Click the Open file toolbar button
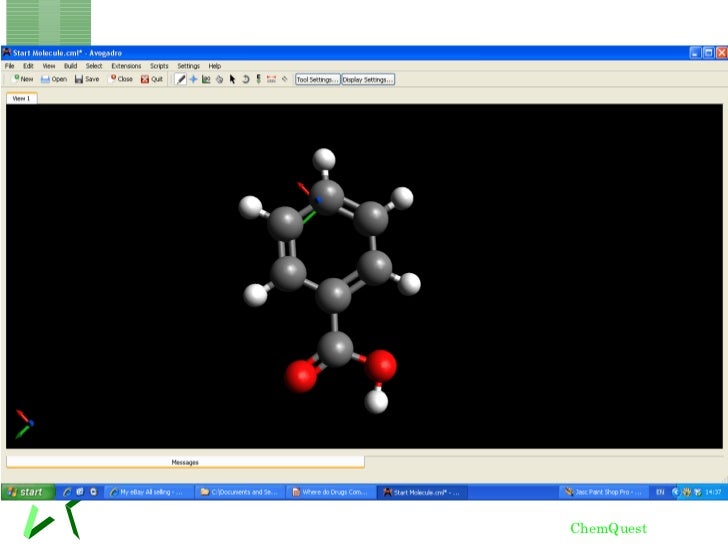 [x=54, y=79]
